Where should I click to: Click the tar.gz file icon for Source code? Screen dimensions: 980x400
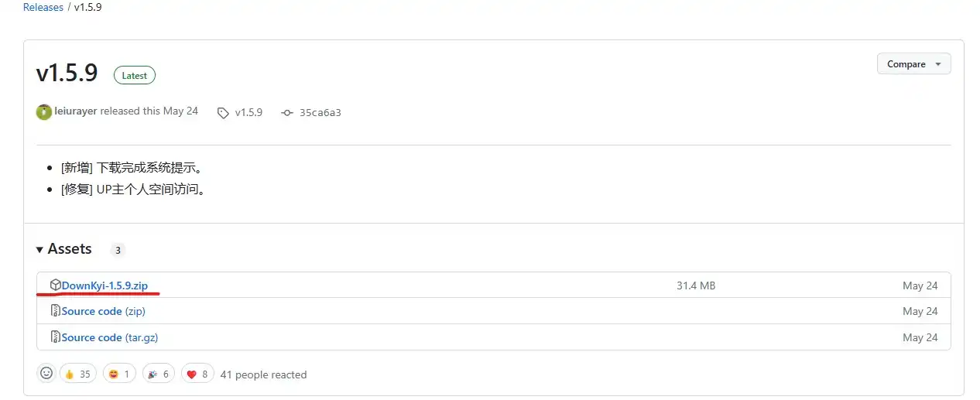[55, 337]
